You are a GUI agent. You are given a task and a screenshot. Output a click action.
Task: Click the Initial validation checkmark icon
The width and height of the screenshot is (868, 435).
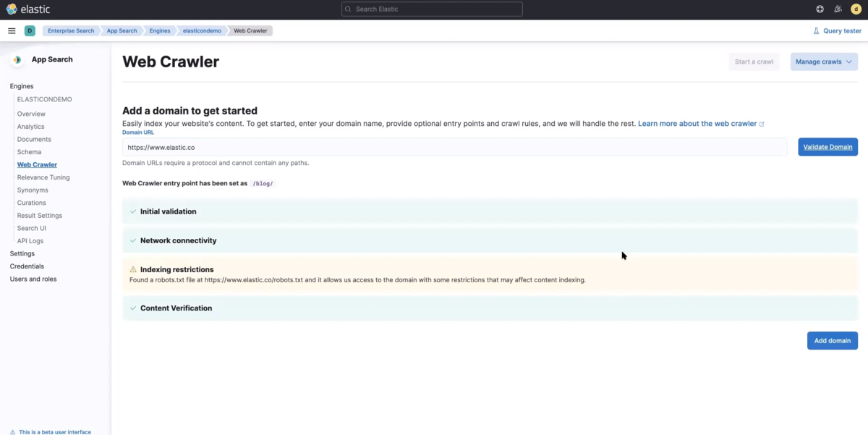coord(133,211)
